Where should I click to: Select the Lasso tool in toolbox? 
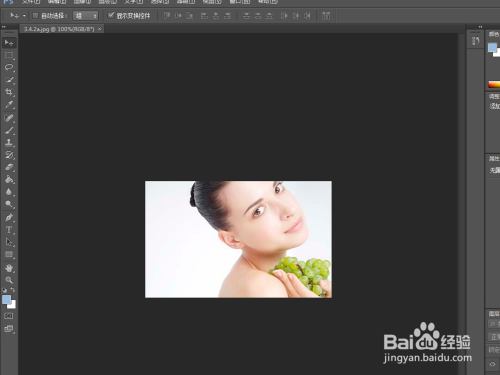(x=9, y=67)
